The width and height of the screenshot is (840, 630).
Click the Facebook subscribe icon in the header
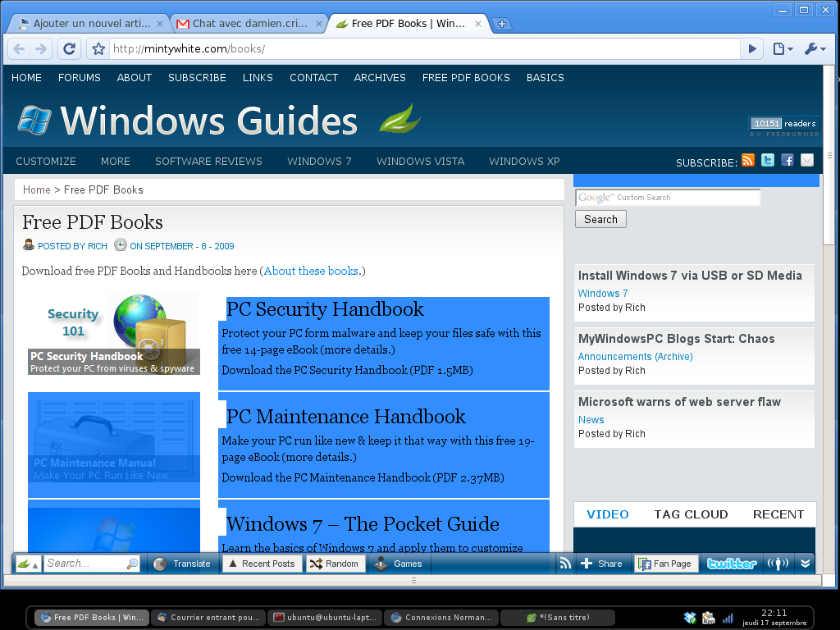[x=787, y=160]
